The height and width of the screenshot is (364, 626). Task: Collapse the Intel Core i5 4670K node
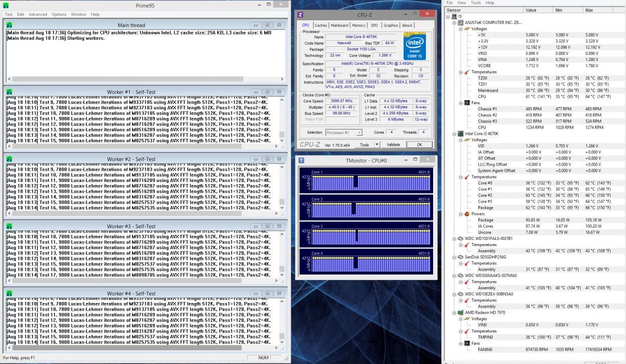pyautogui.click(x=454, y=134)
